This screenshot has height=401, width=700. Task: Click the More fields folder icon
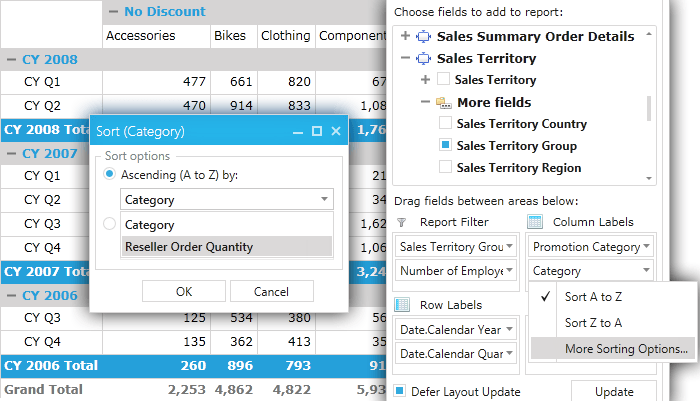tap(443, 102)
